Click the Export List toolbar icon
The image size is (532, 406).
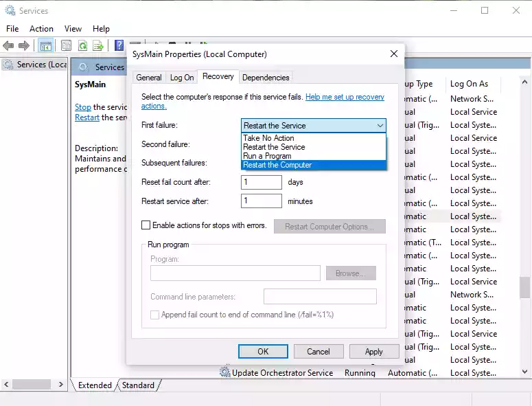(x=98, y=45)
